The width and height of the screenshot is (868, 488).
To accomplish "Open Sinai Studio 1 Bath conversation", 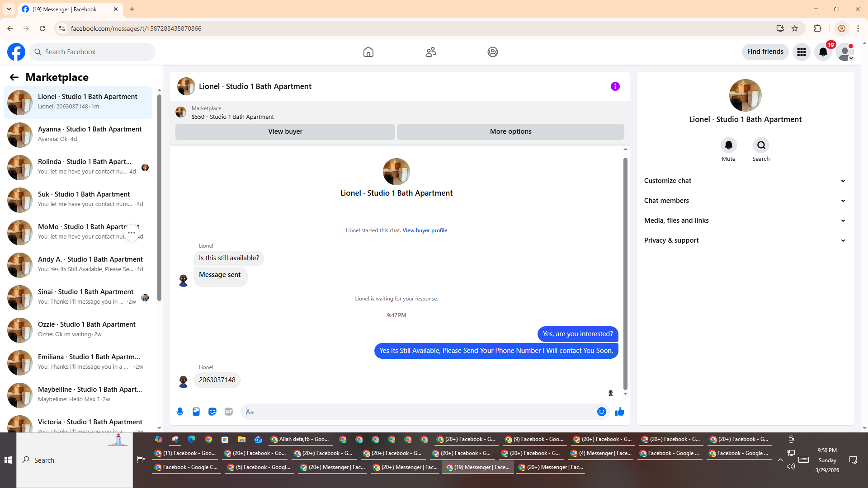I will click(78, 297).
